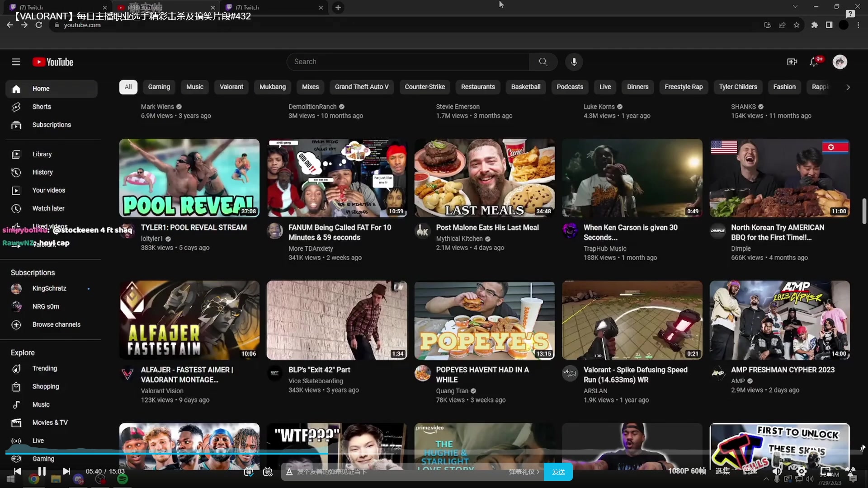868x488 pixels.
Task: Open 1080P 60帧 quality menu
Action: point(687,471)
